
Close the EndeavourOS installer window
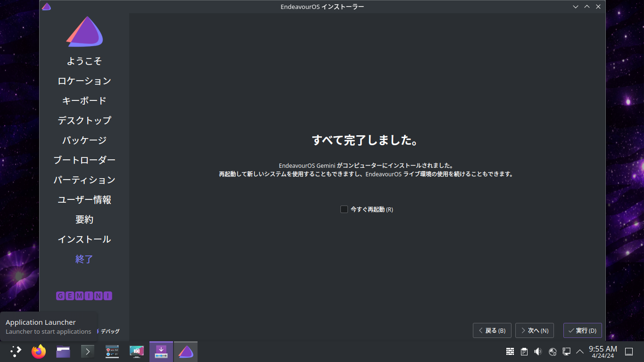tap(598, 7)
